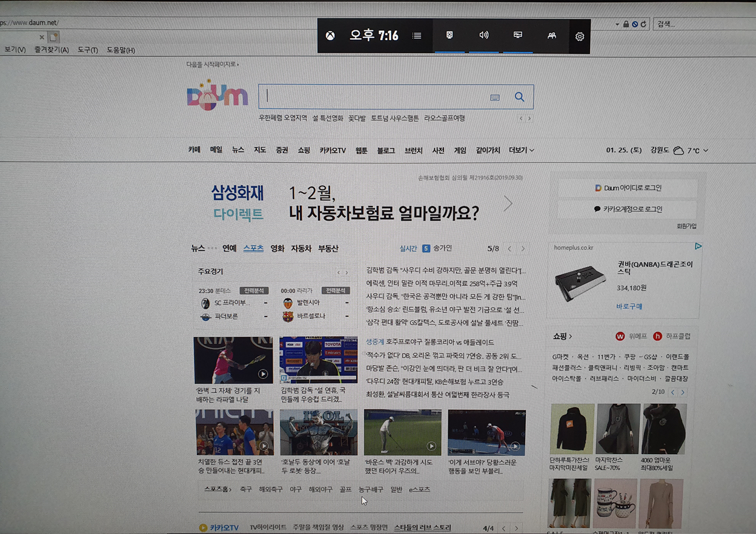
Task: Open 메일 in the Daum service menu
Action: (x=216, y=150)
